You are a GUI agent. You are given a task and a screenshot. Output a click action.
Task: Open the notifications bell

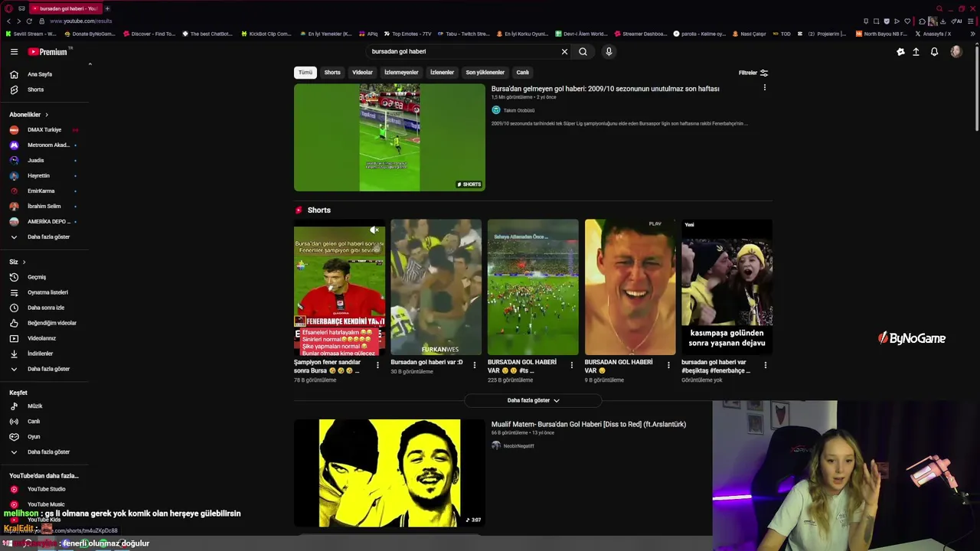click(934, 51)
